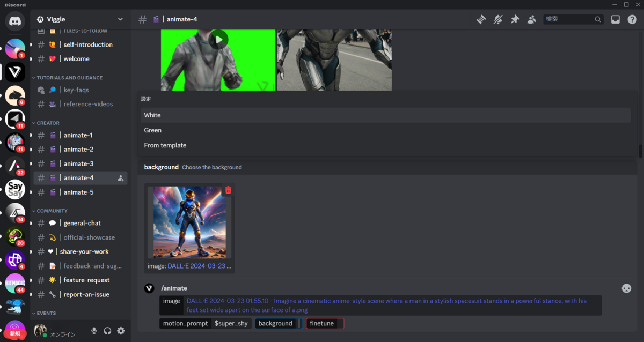
Task: Click the image parameter file name
Action: [x=386, y=306]
